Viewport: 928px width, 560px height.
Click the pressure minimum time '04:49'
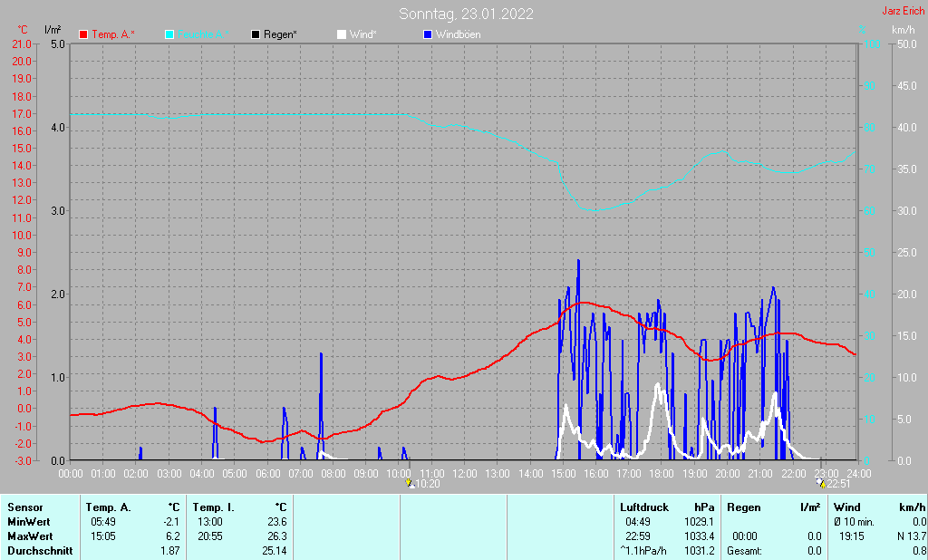638,522
